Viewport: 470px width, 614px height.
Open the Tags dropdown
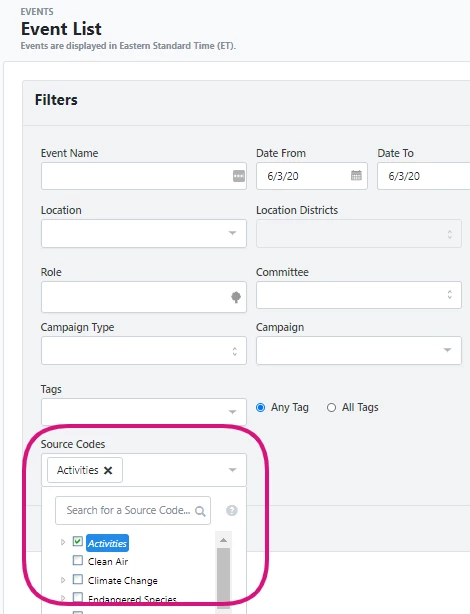(144, 412)
